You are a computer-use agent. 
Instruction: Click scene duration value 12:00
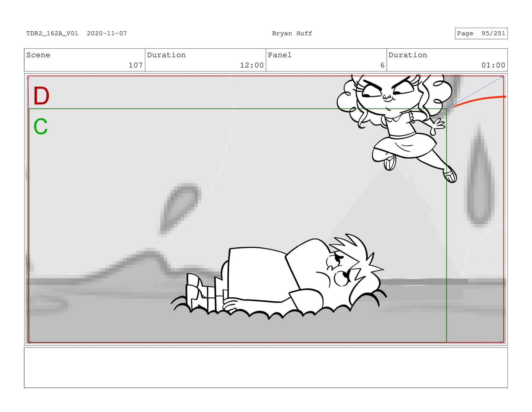252,65
